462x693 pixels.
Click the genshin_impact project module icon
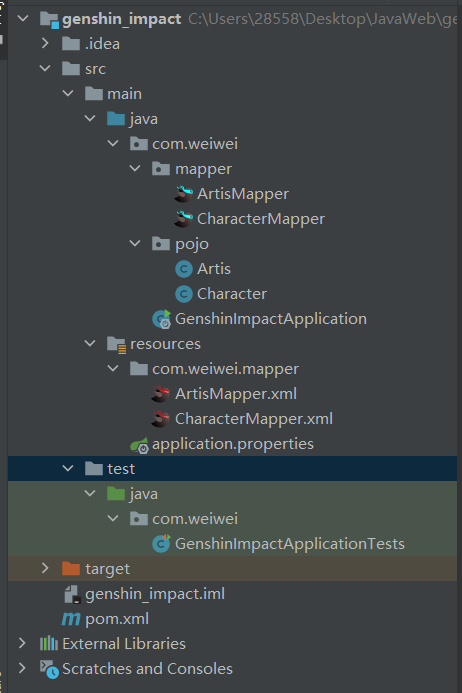tap(49, 20)
